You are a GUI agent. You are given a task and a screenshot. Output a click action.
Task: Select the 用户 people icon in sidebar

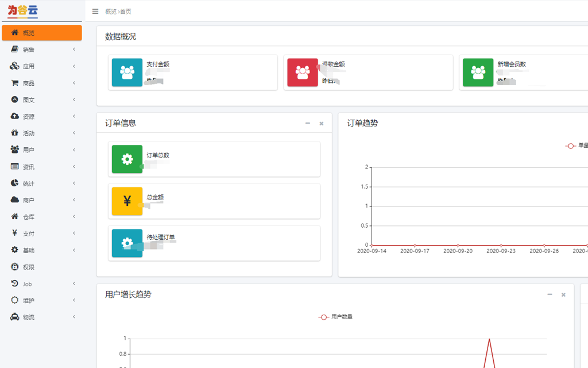[x=14, y=149]
